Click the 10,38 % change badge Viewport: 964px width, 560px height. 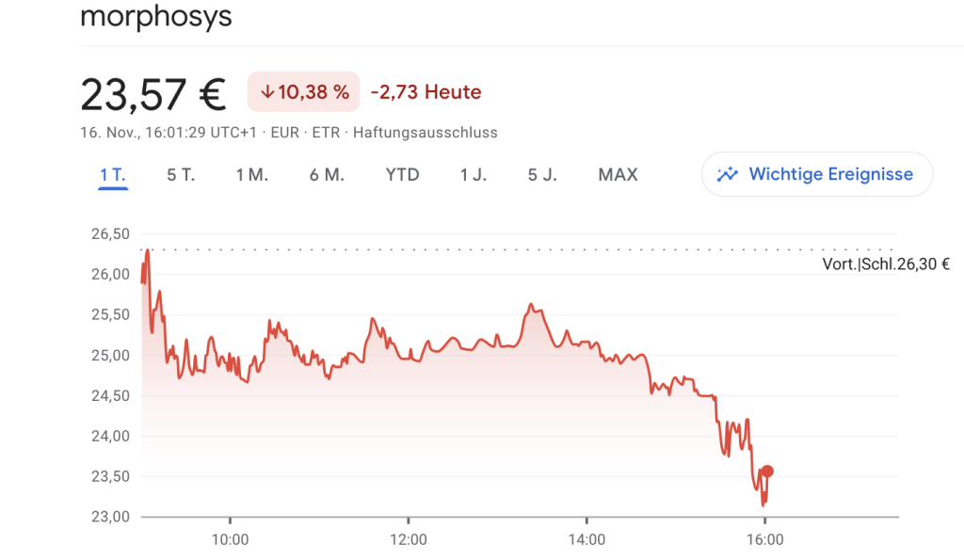304,92
